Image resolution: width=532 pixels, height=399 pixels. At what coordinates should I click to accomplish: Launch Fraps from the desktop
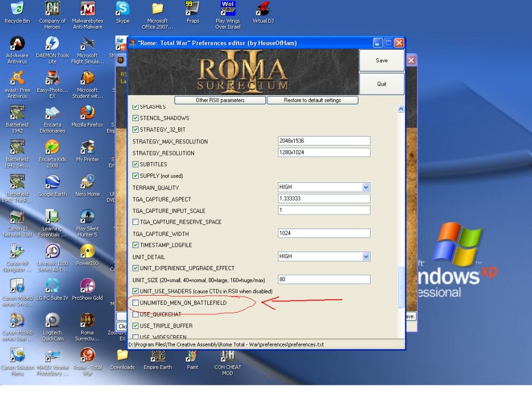(193, 9)
